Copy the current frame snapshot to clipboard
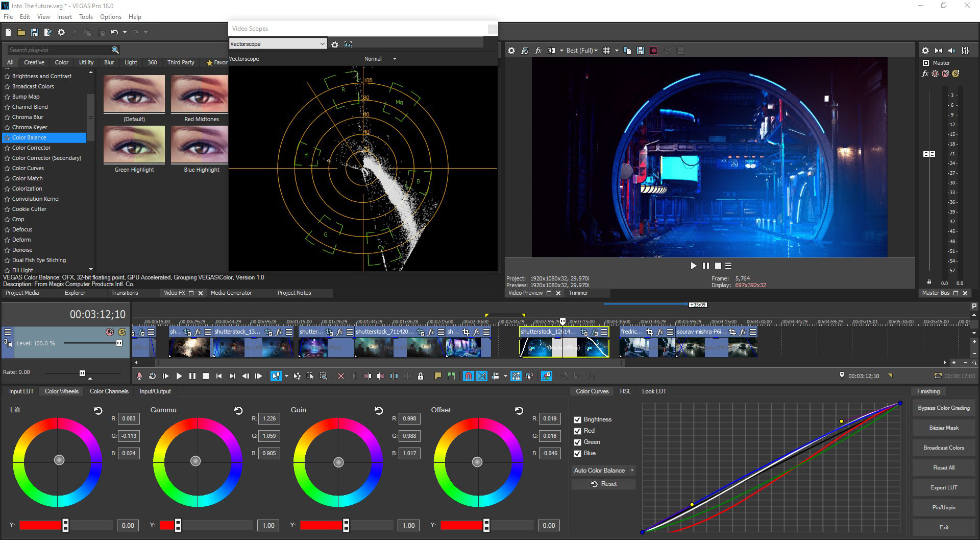Image resolution: width=980 pixels, height=540 pixels. click(627, 50)
